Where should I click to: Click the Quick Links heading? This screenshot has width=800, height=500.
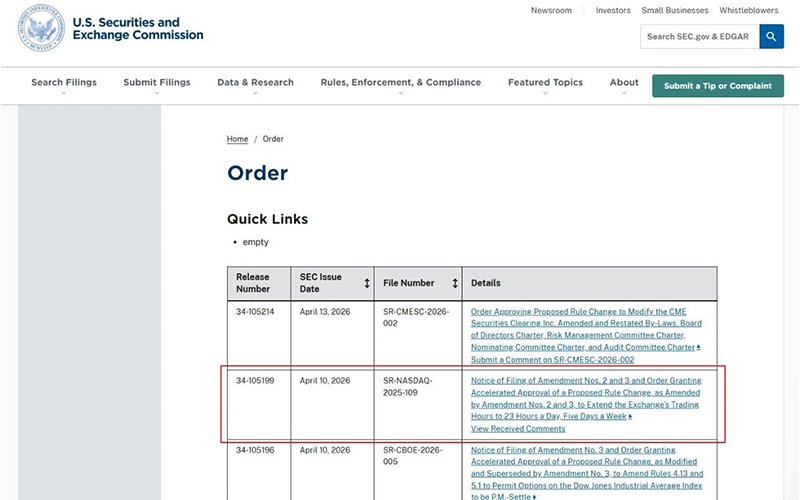pos(267,219)
